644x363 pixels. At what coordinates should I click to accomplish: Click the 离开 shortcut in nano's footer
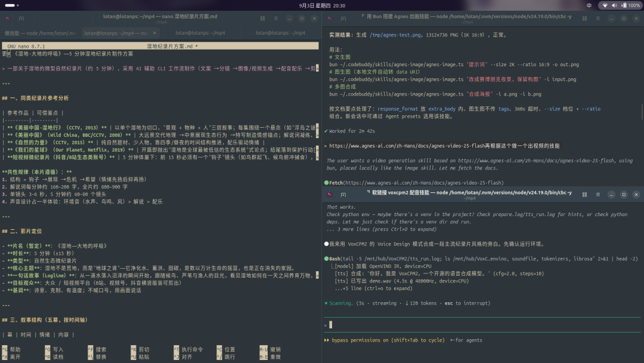pyautogui.click(x=11, y=357)
